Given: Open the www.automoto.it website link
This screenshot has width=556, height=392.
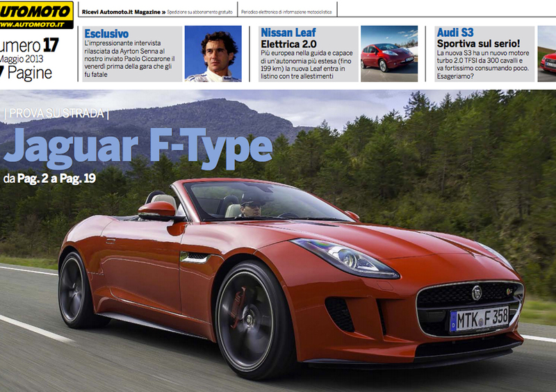Looking at the screenshot, I should point(32,24).
